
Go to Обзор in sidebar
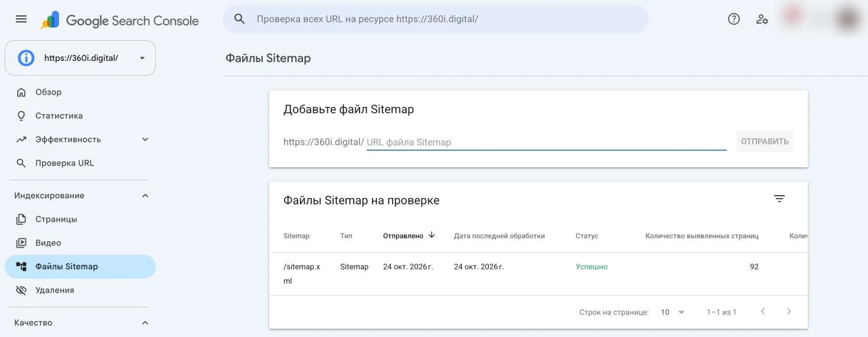(x=80, y=92)
